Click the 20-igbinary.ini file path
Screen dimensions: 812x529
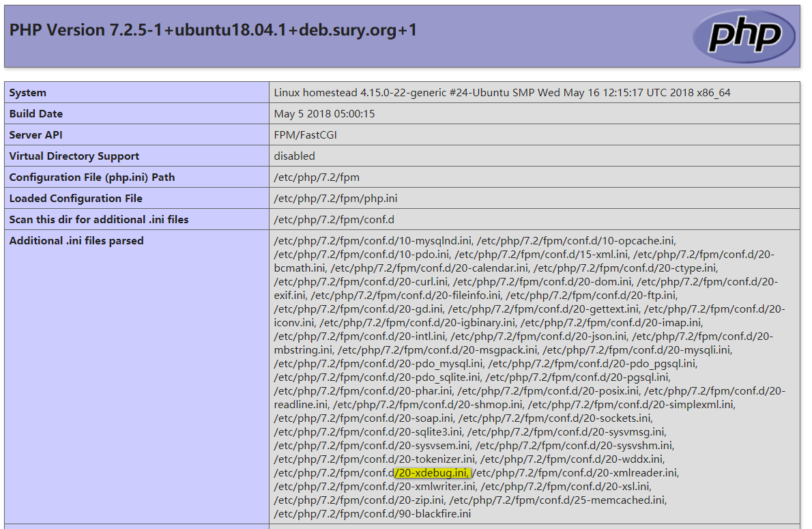click(x=417, y=323)
